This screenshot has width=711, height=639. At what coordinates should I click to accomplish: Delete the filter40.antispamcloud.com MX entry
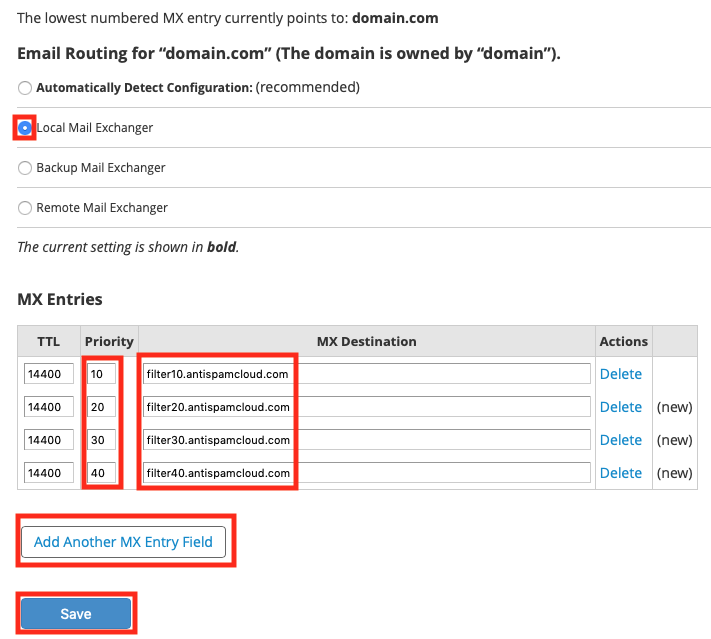(x=620, y=473)
